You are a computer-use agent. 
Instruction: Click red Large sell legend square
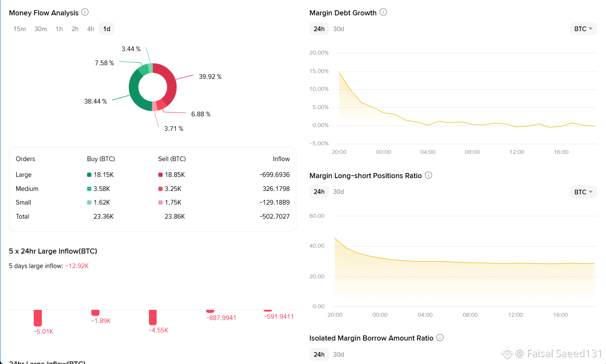(x=160, y=175)
